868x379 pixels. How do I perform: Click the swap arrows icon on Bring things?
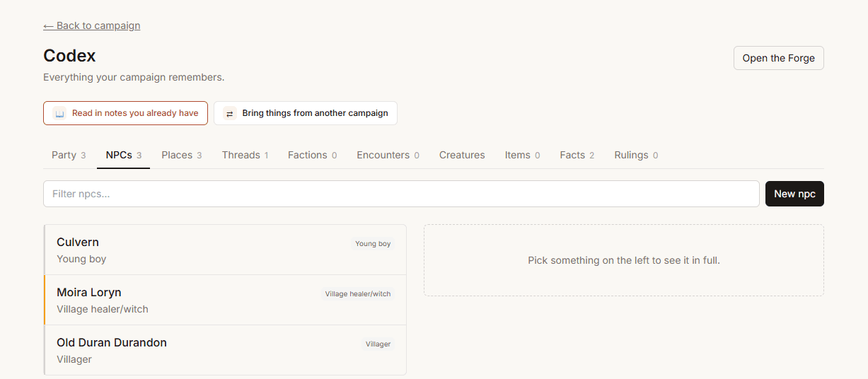(x=230, y=113)
